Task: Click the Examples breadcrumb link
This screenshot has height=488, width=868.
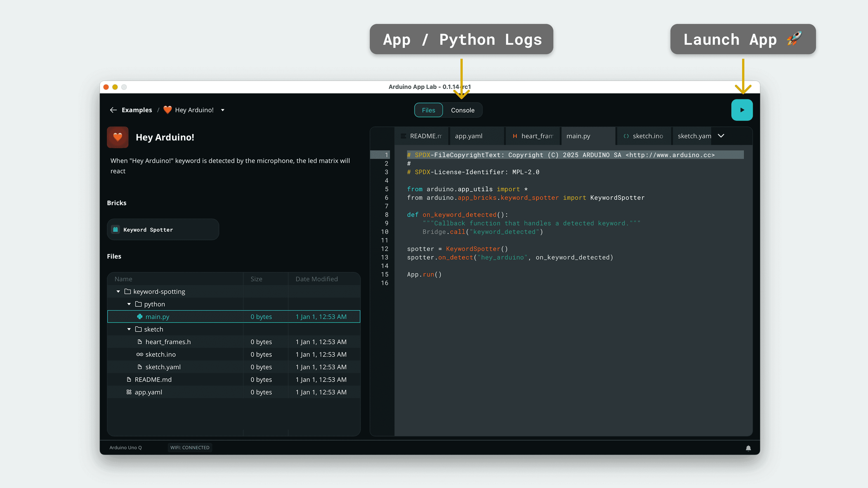Action: click(137, 110)
